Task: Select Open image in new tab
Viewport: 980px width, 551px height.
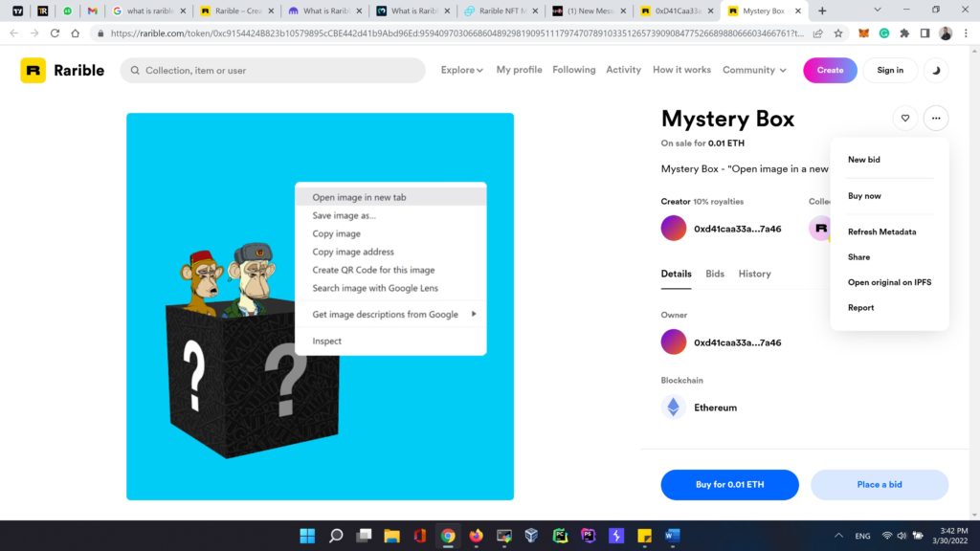Action: (359, 197)
